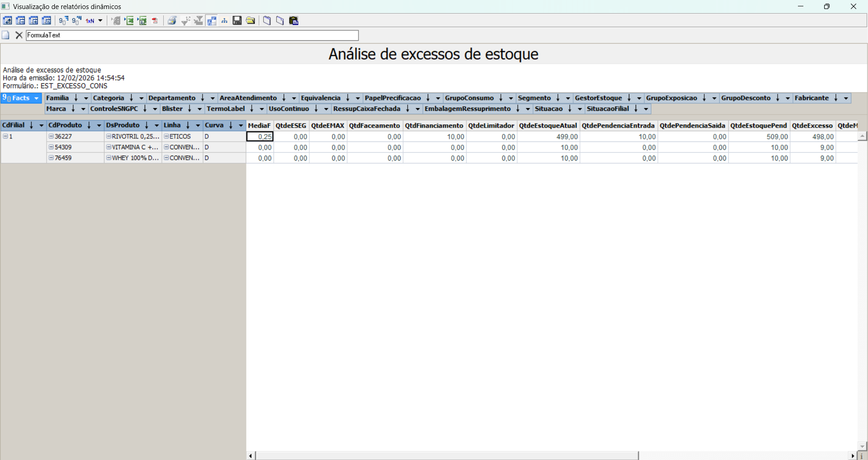
Task: Open the Facts dropdown button
Action: point(21,98)
